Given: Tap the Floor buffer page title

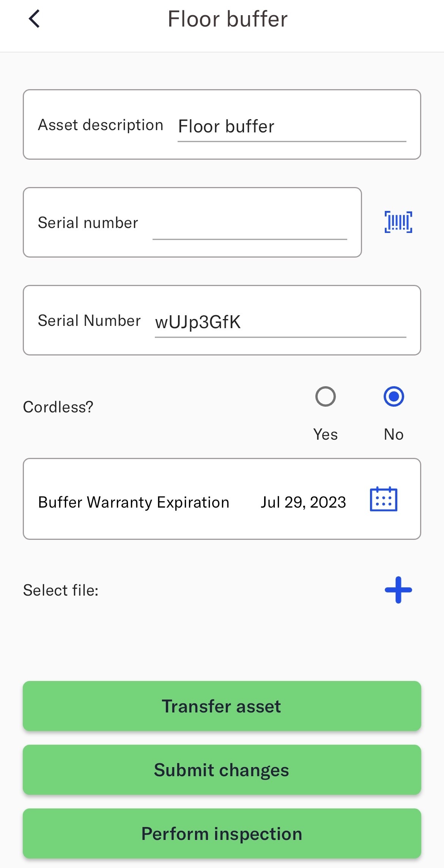Looking at the screenshot, I should click(227, 19).
